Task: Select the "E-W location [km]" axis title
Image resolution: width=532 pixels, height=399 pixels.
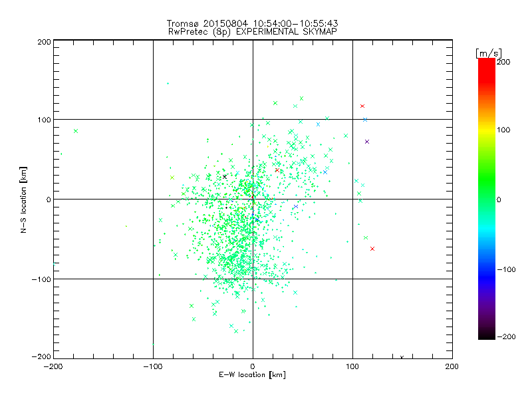Action: 253,375
